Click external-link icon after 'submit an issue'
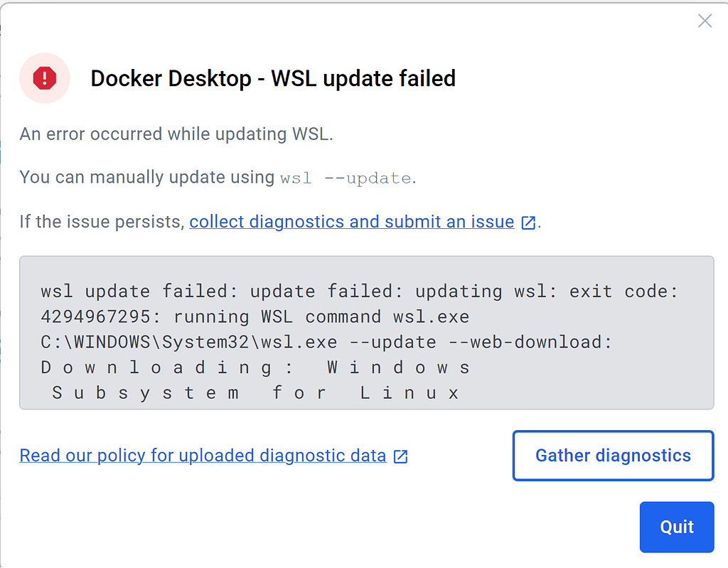This screenshot has height=568, width=728. click(x=528, y=223)
